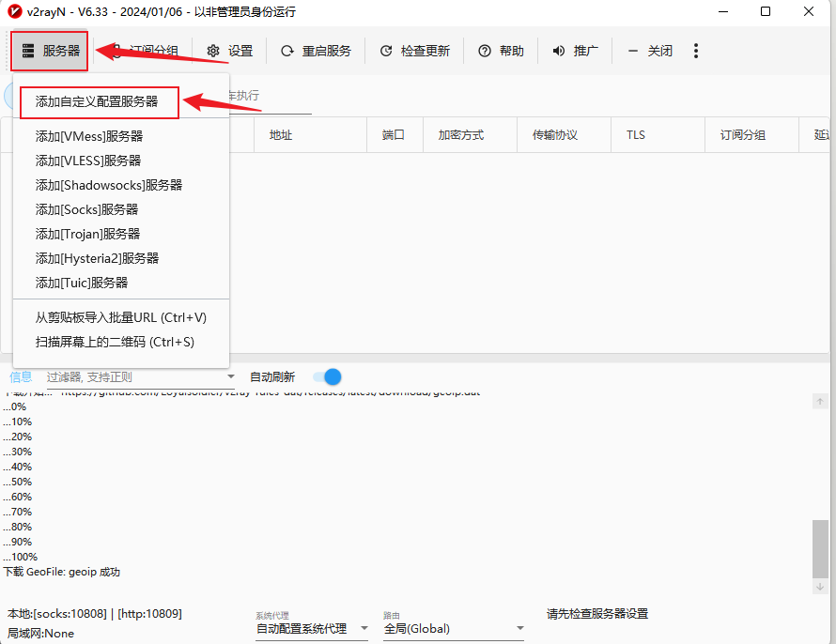The image size is (836, 644).
Task: Click the 设置 gear icon
Action: pos(213,51)
